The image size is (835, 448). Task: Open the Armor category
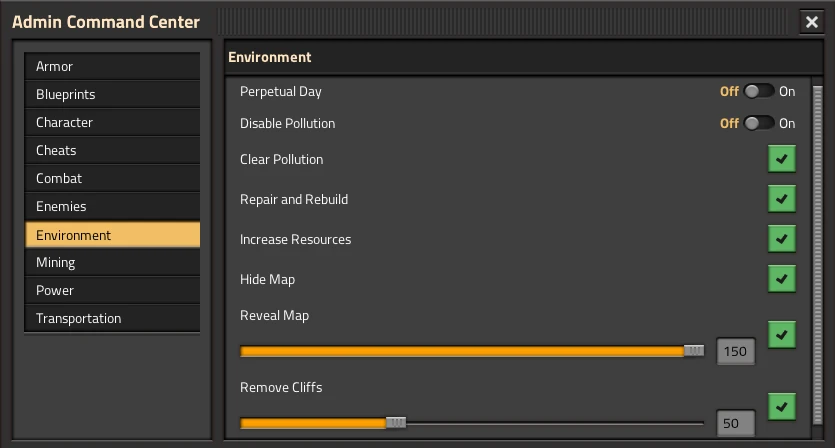pyautogui.click(x=112, y=67)
